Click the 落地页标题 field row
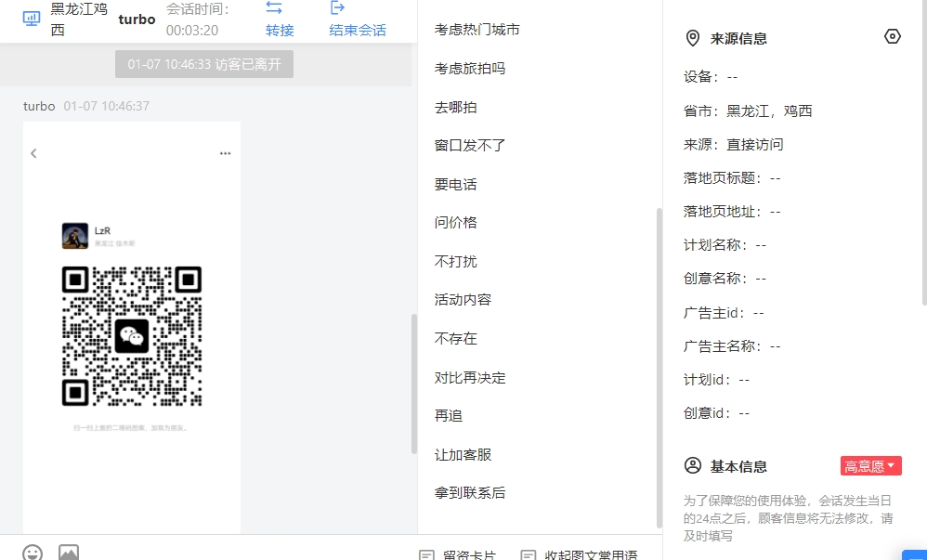 733,178
